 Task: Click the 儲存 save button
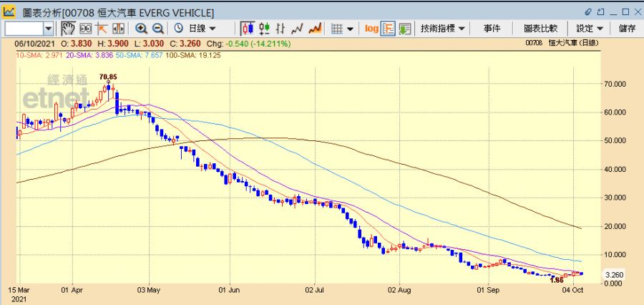[627, 28]
